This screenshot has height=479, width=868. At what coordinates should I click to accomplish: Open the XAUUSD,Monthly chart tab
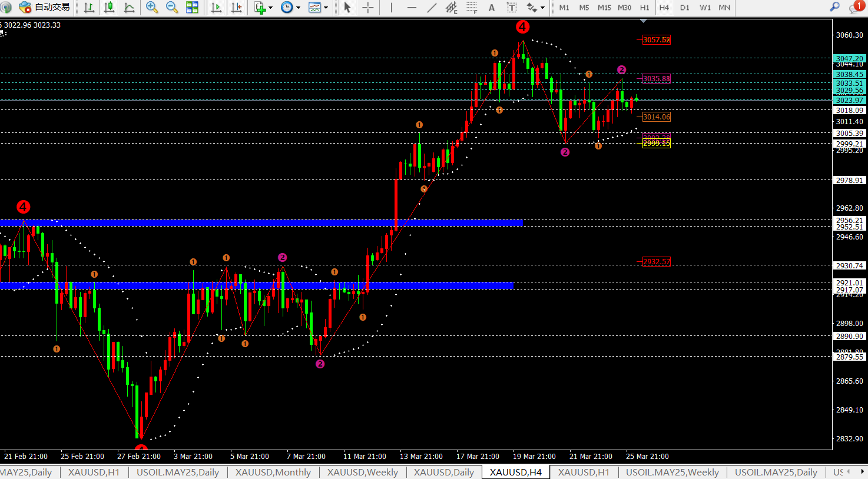pyautogui.click(x=273, y=472)
